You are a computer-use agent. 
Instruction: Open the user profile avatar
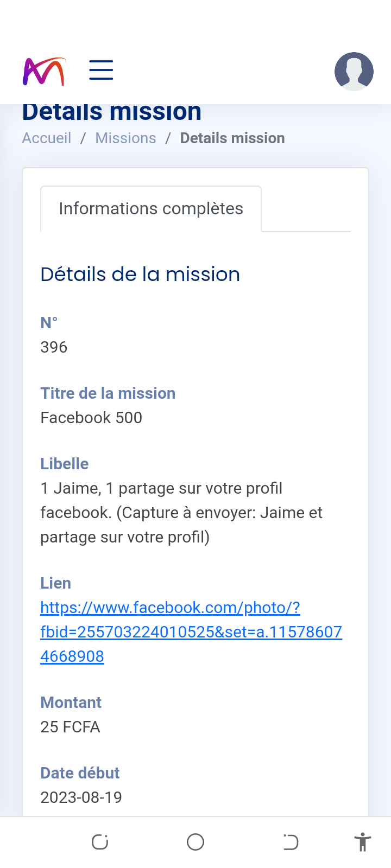pyautogui.click(x=354, y=71)
